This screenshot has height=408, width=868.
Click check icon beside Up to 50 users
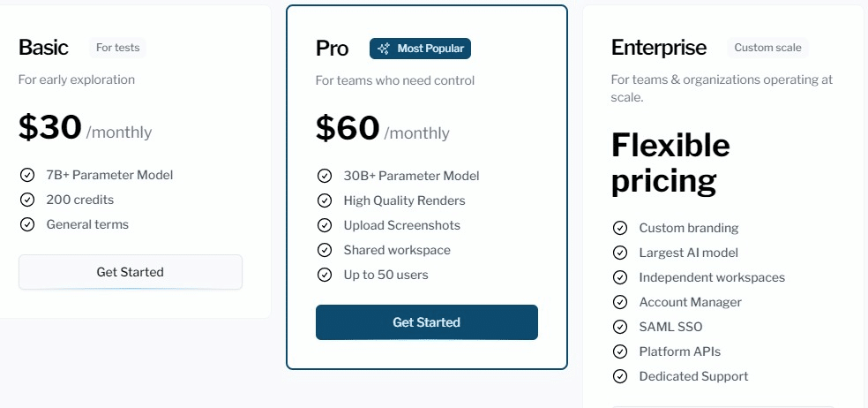pyautogui.click(x=324, y=275)
